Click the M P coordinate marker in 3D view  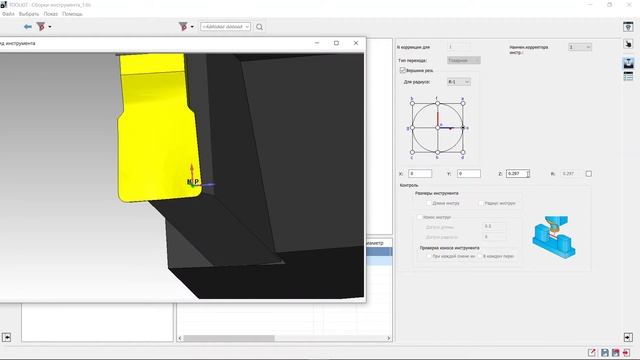coord(193,182)
